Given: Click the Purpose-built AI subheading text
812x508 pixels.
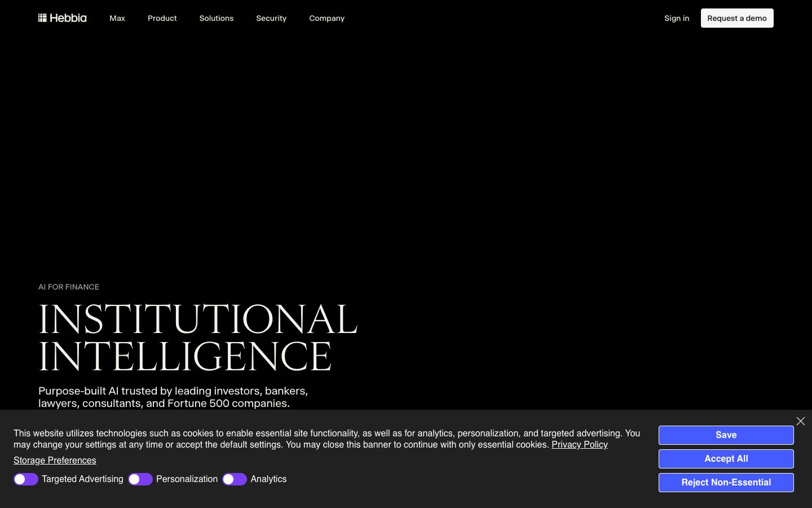Looking at the screenshot, I should (x=173, y=397).
